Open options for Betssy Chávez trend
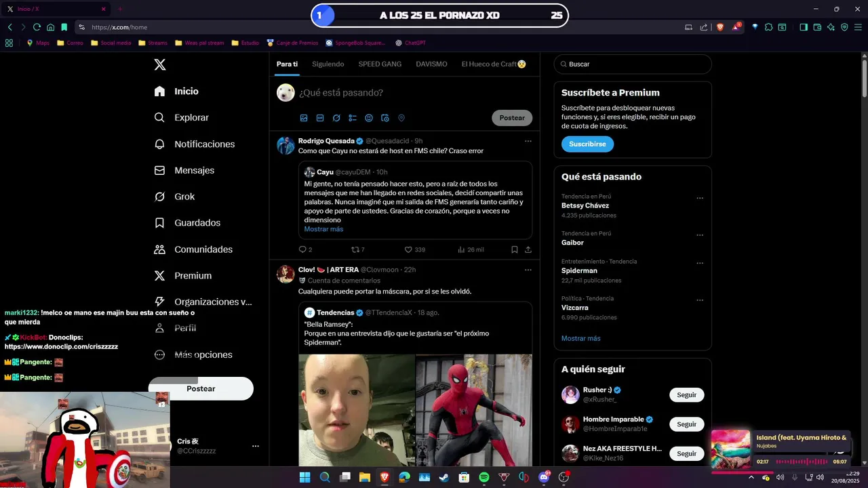 [700, 199]
